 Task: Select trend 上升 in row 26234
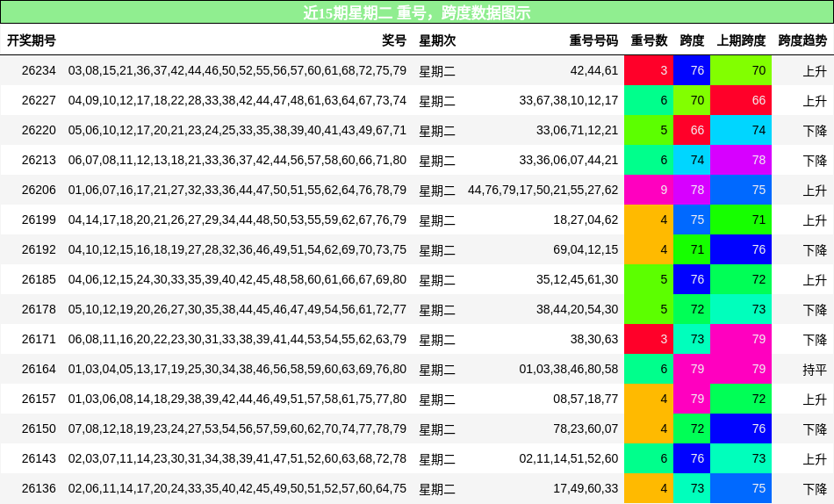tap(815, 71)
